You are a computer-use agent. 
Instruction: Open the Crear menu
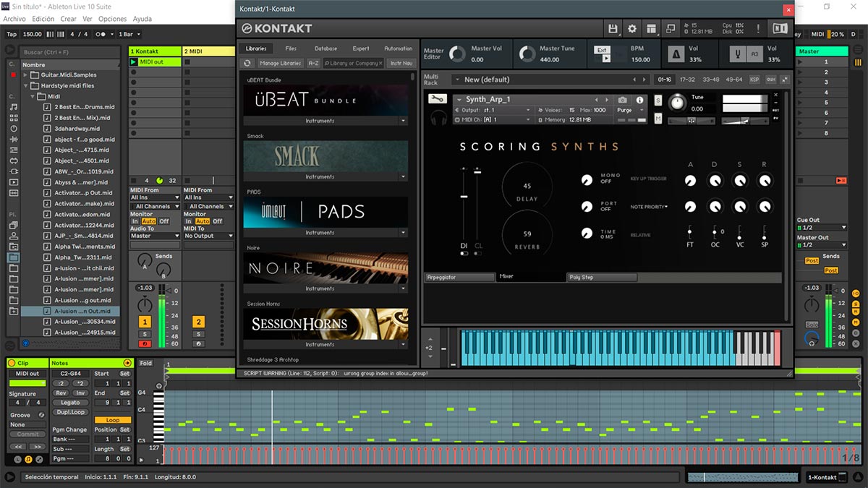coord(69,19)
